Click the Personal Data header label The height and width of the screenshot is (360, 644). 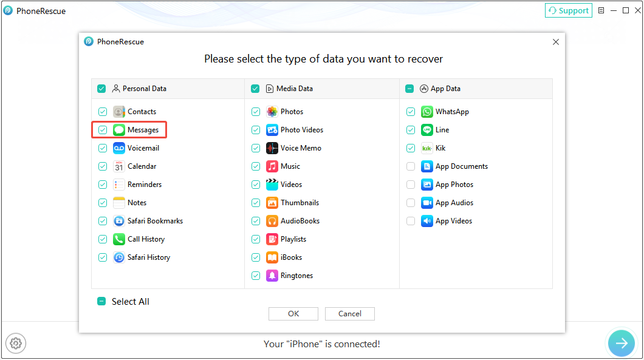[144, 89]
